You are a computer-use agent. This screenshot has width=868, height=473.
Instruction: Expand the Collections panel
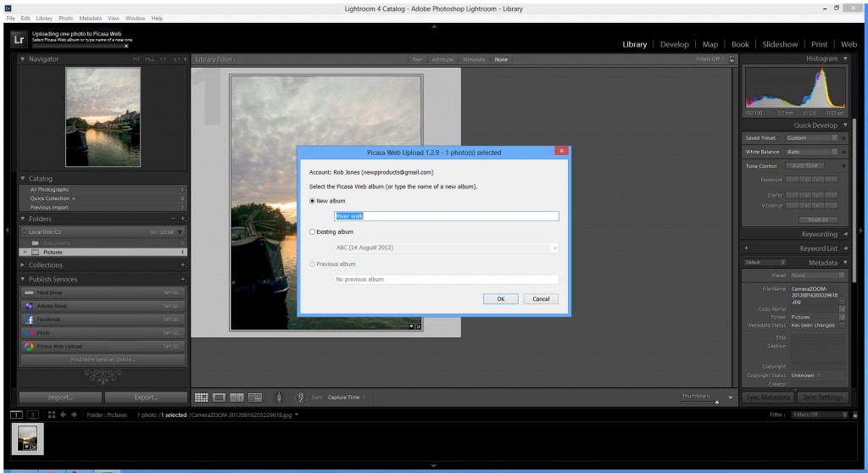click(23, 265)
